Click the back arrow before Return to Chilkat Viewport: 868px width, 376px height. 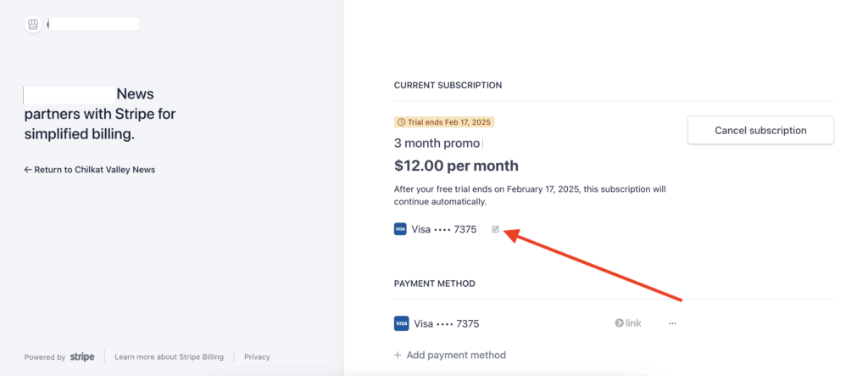coord(28,170)
